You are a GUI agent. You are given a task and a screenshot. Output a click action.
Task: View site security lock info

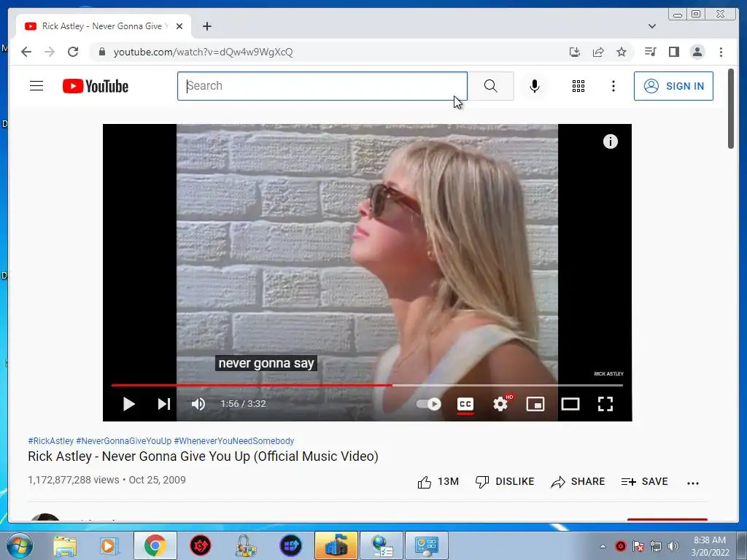(101, 52)
